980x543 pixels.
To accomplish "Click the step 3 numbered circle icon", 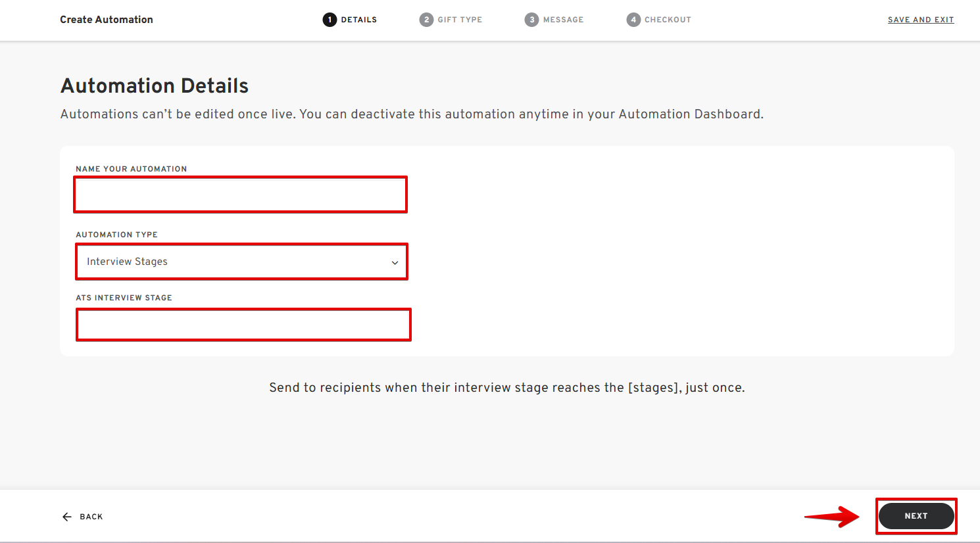I will click(x=531, y=20).
